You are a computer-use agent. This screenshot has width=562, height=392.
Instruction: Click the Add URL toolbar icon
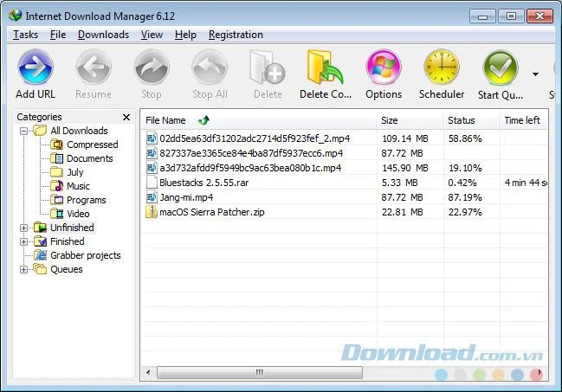pyautogui.click(x=36, y=67)
